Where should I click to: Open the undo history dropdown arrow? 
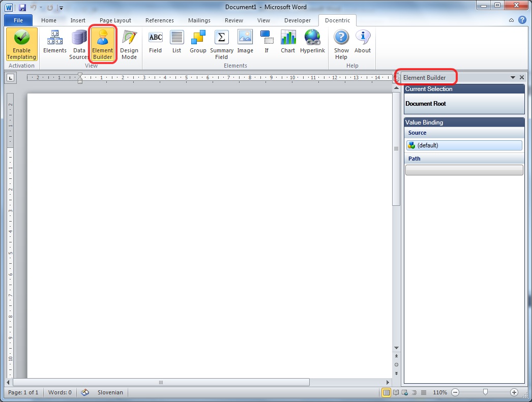click(41, 8)
